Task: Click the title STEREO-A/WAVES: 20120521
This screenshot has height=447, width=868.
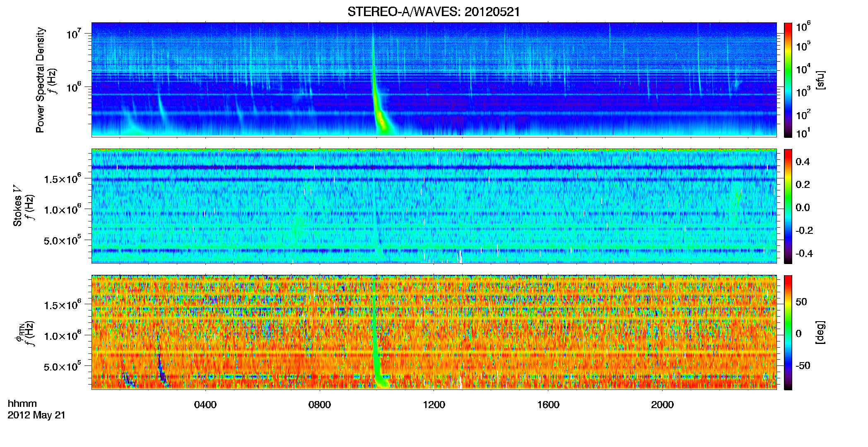Action: 434,12
